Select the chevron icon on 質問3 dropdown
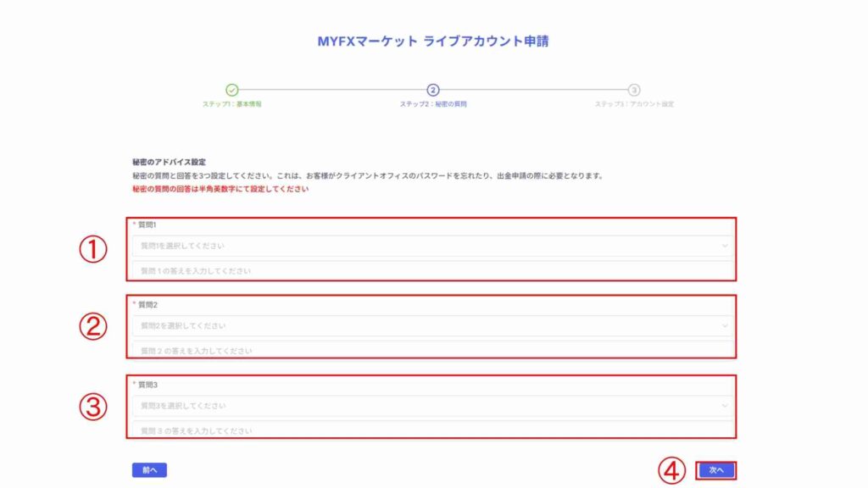Image resolution: width=868 pixels, height=488 pixels. point(725,407)
